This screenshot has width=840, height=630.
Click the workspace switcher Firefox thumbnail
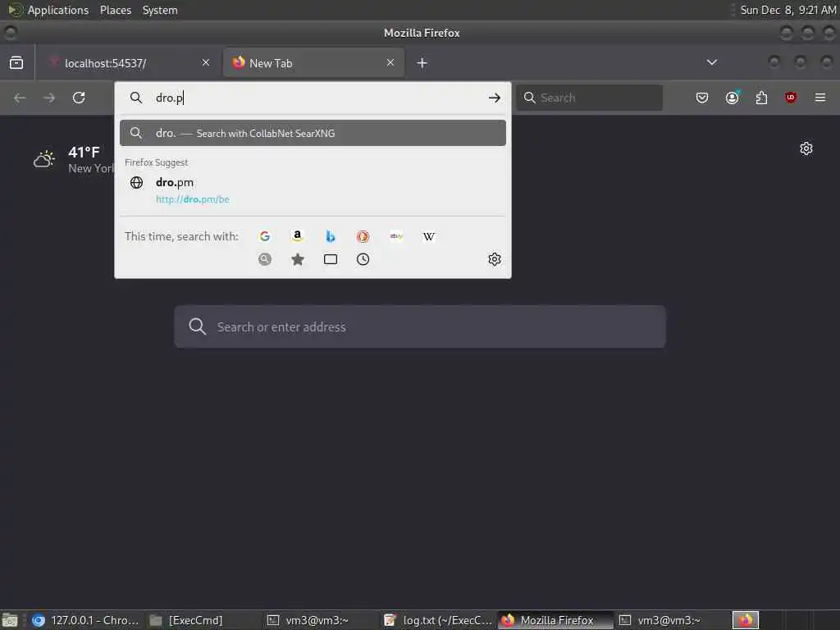(x=746, y=620)
